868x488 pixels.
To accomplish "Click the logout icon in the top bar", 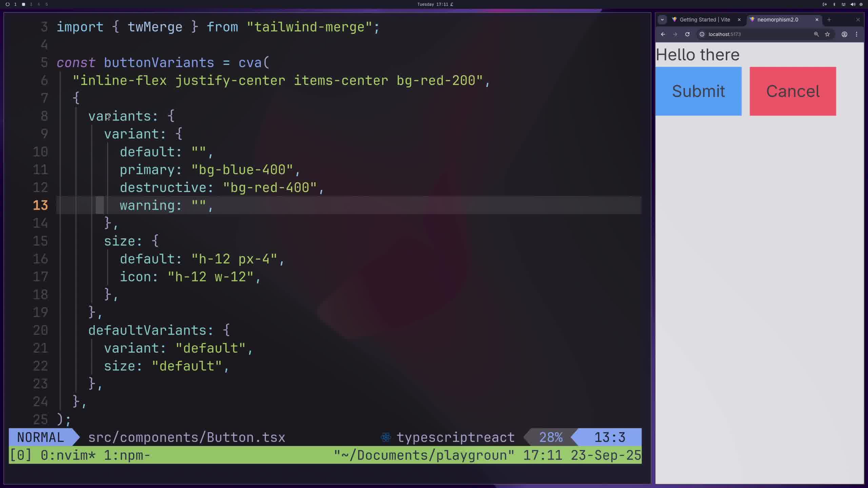I will pos(825,4).
